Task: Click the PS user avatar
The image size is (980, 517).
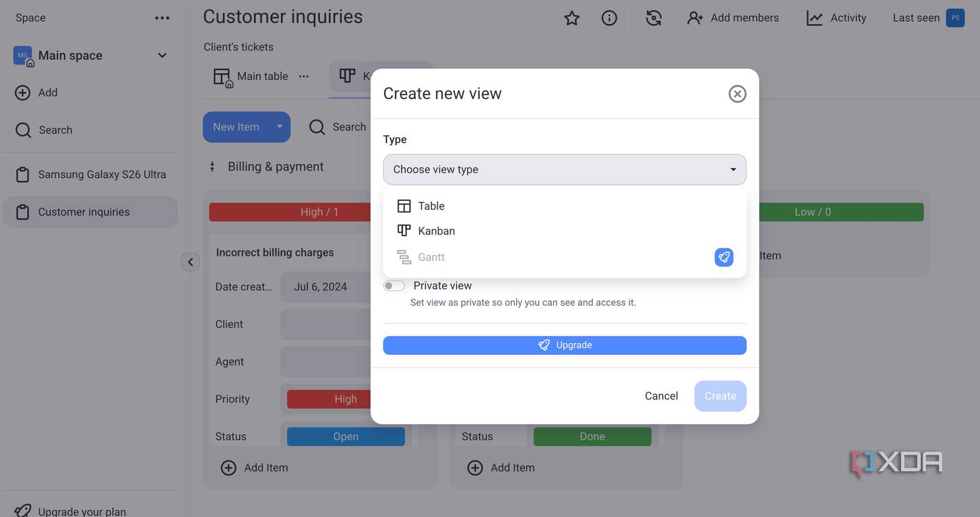Action: (955, 18)
